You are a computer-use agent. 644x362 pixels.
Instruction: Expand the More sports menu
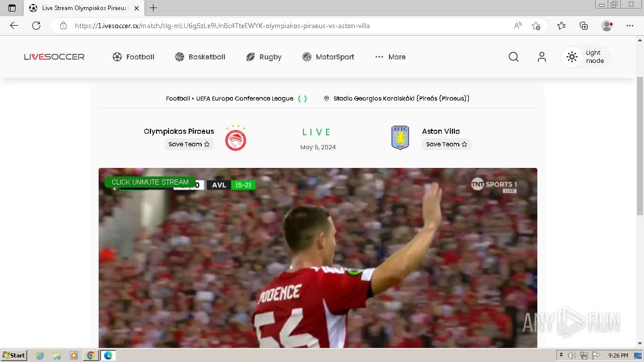[390, 57]
